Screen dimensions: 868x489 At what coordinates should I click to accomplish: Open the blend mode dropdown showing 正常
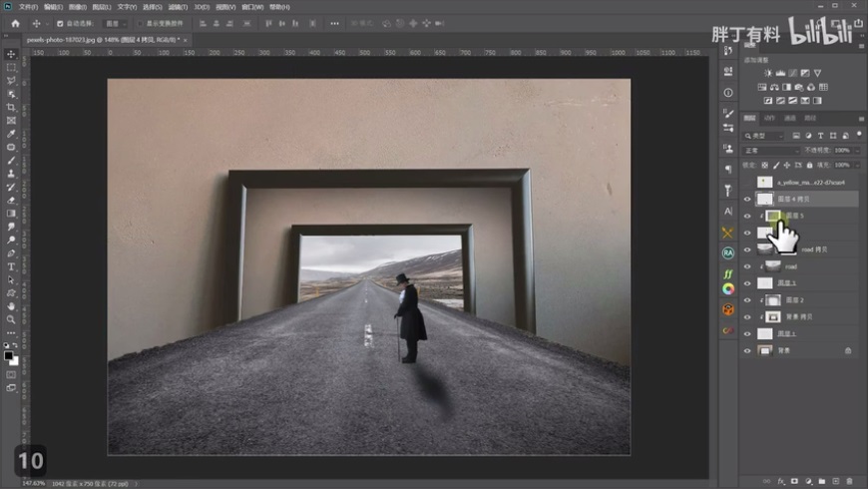pyautogui.click(x=770, y=151)
